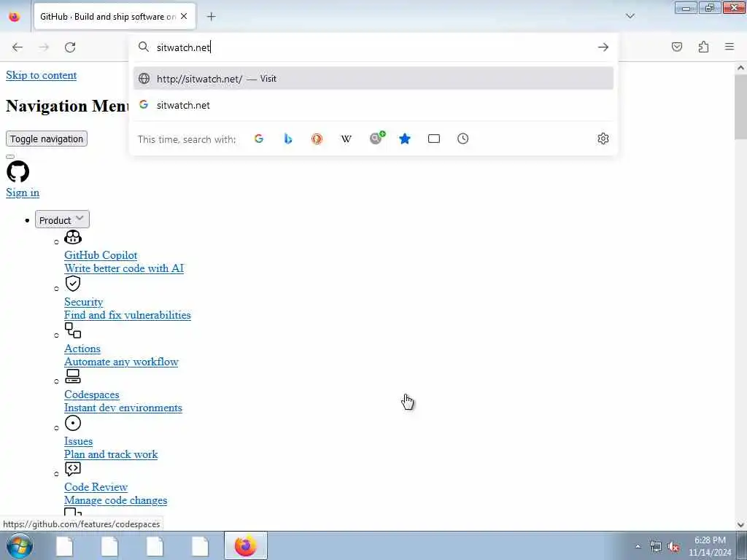Search this time with Google
This screenshot has height=560, width=747.
pyautogui.click(x=259, y=139)
